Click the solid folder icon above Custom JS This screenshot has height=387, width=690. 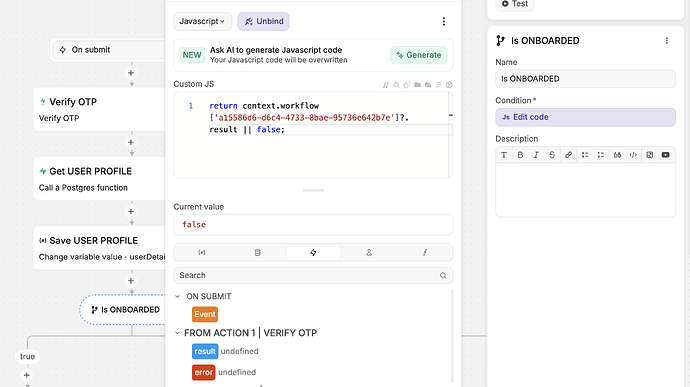pos(417,85)
